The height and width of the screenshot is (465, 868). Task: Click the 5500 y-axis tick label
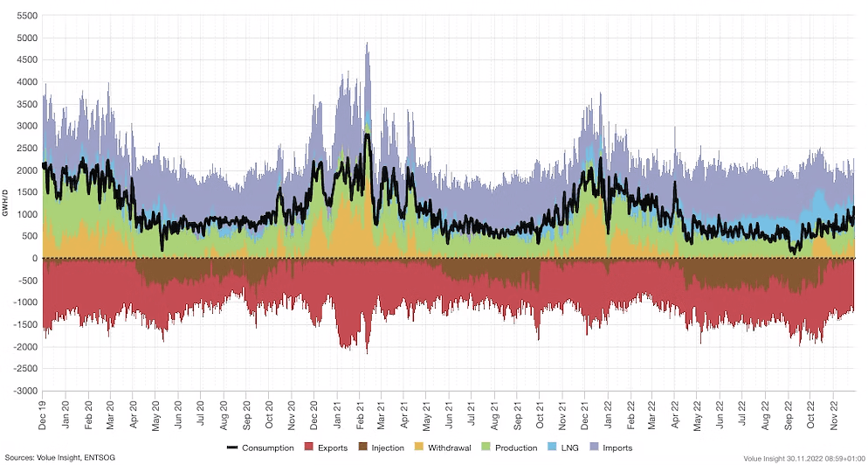click(27, 17)
